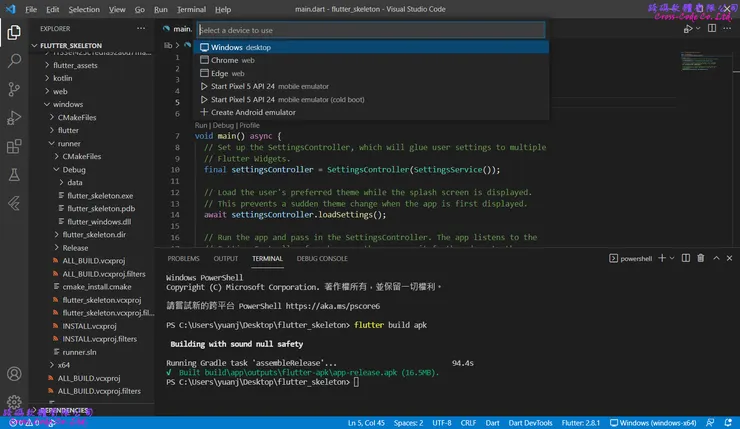Viewport: 740px width, 429px height.
Task: Click the Split Editor icon
Action: point(712,28)
